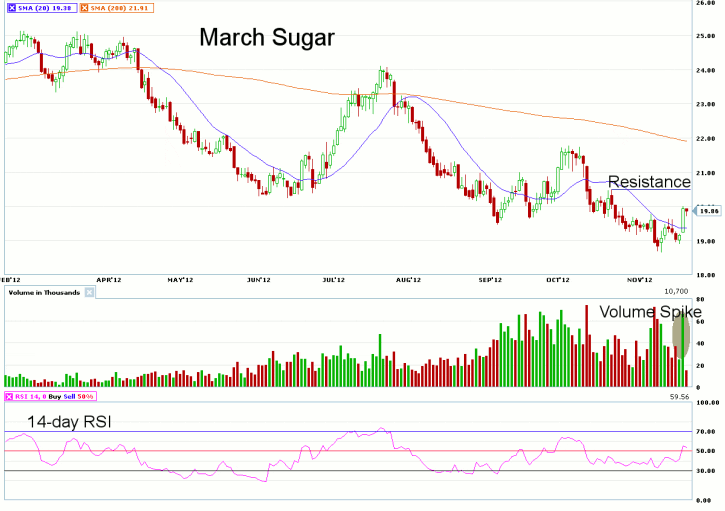
Task: Select the shaded volume spike ellipse marker
Action: [x=684, y=335]
